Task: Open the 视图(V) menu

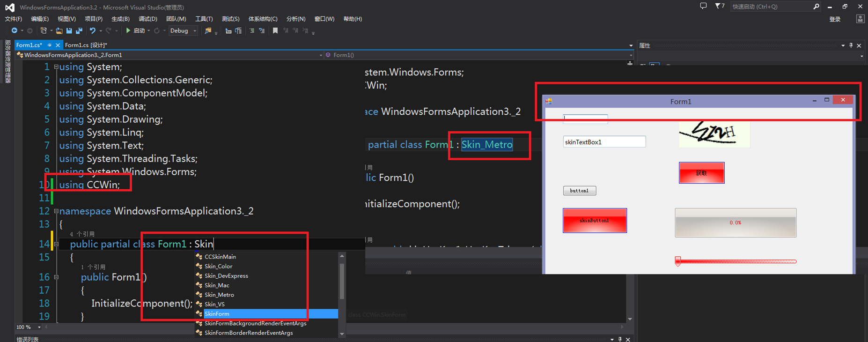Action: coord(66,19)
